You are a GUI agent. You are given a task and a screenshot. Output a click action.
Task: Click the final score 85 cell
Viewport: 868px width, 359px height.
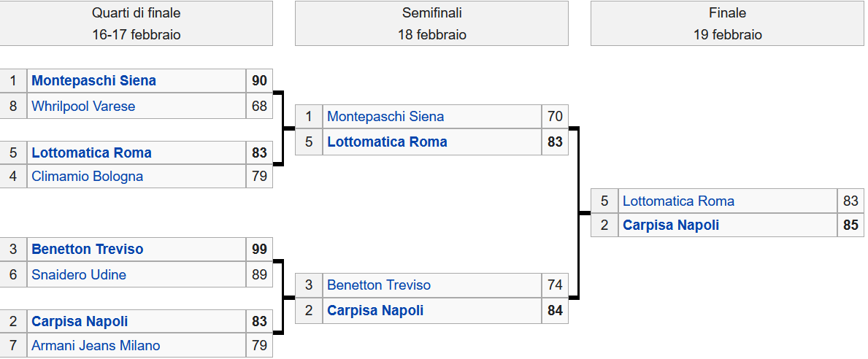click(x=850, y=225)
